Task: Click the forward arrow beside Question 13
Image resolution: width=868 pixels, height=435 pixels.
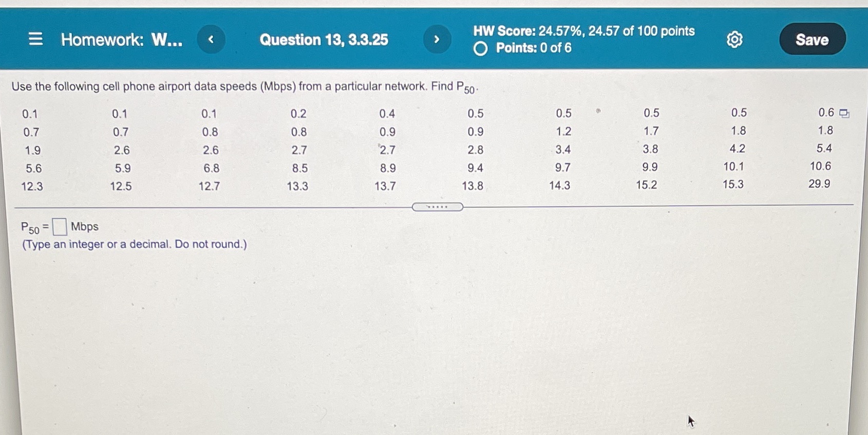Action: pyautogui.click(x=436, y=40)
